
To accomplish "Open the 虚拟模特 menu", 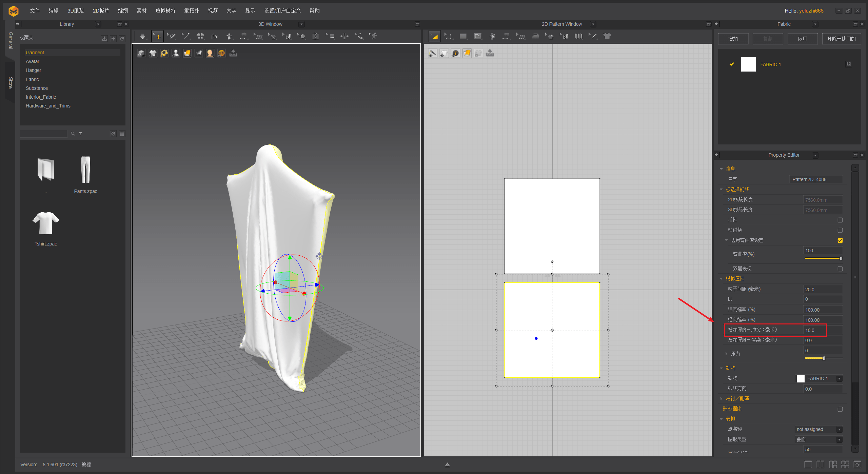I will tap(165, 11).
